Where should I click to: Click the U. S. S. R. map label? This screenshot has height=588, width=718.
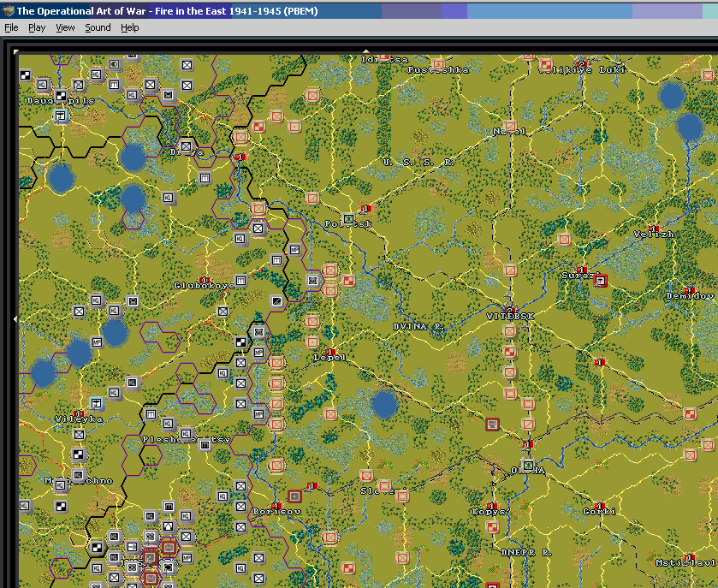[x=418, y=163]
